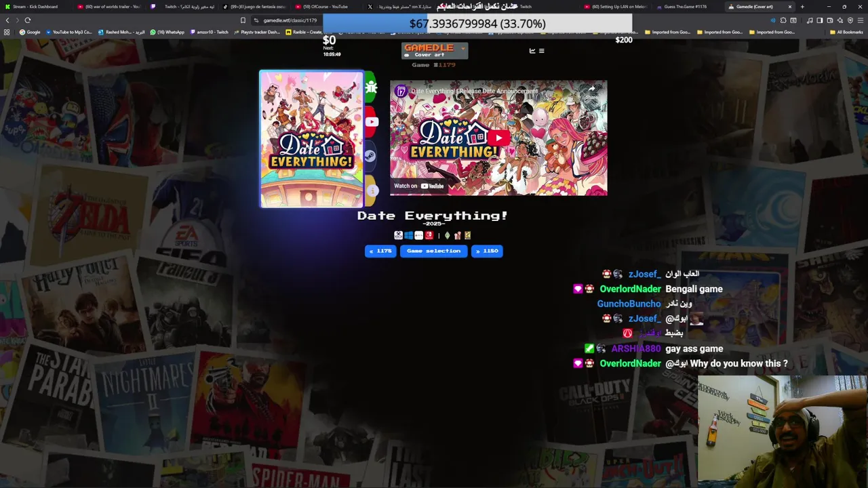The width and height of the screenshot is (868, 488).
Task: Expand the Gamedle Cover art mode dropdown
Action: click(x=435, y=51)
